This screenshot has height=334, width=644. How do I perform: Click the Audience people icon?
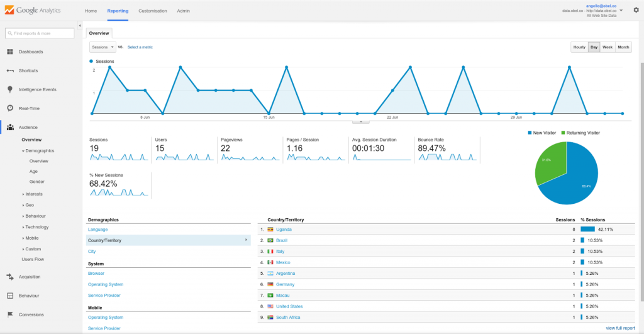[x=10, y=127]
